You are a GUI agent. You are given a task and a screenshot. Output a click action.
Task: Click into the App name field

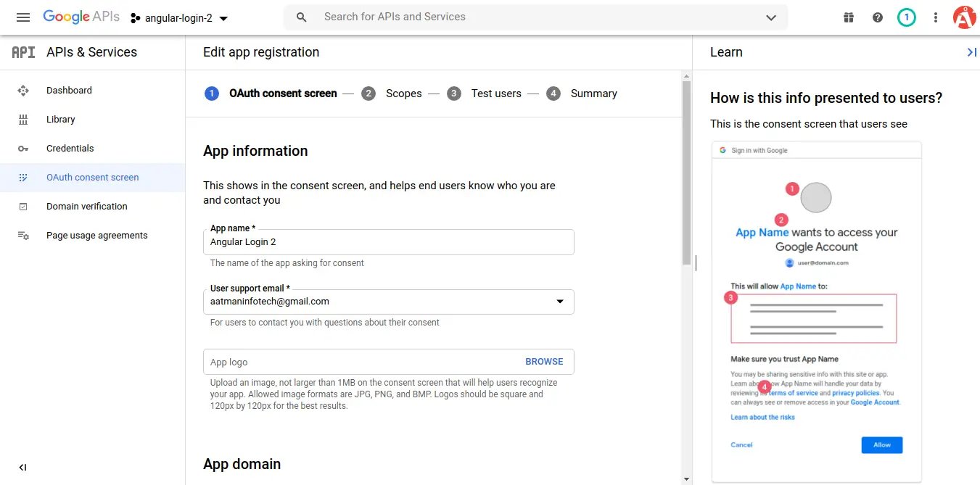pyautogui.click(x=388, y=242)
